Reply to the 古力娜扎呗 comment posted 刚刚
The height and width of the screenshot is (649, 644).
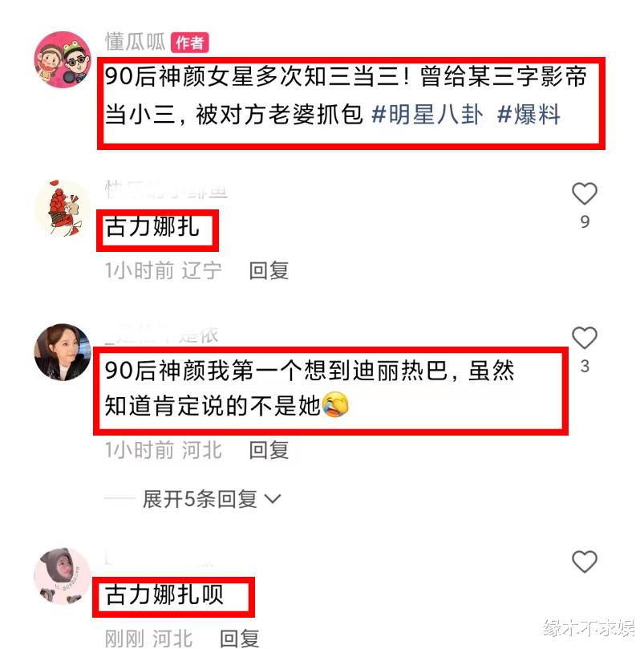point(239,638)
